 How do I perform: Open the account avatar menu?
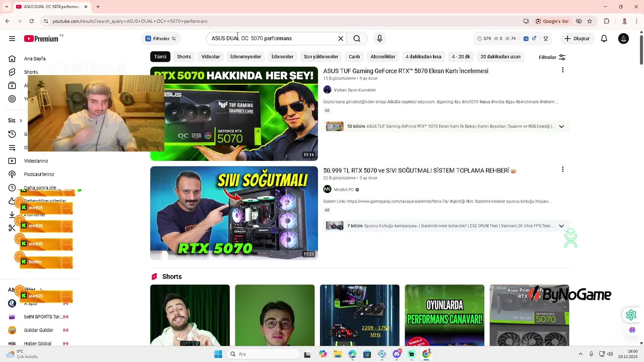pyautogui.click(x=623, y=39)
